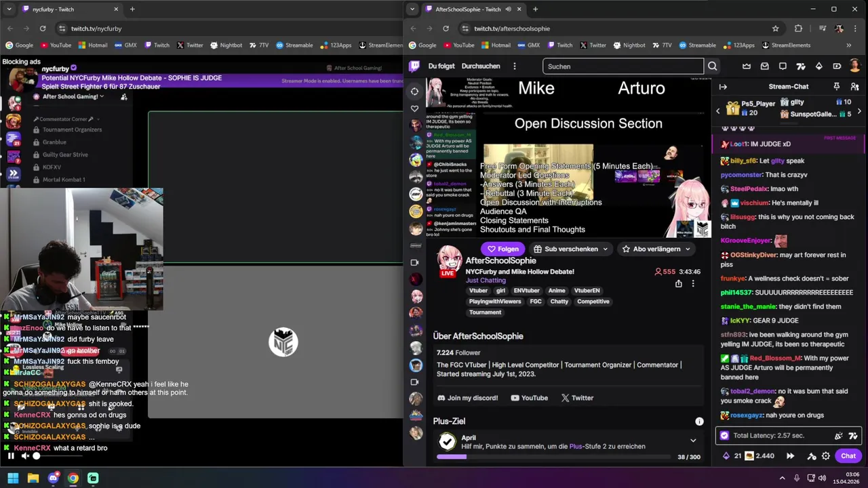
Task: Open chat settings gear icon
Action: pos(826,456)
